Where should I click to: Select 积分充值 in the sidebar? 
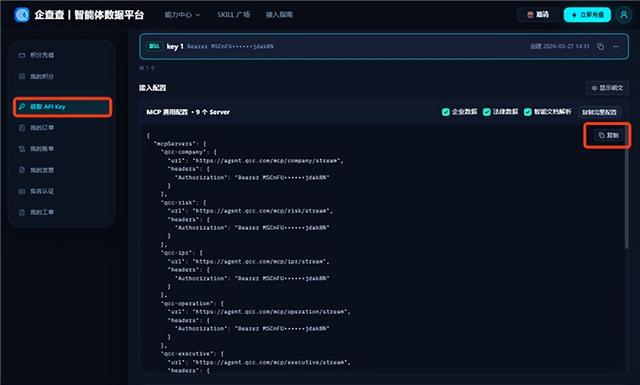tap(62, 55)
